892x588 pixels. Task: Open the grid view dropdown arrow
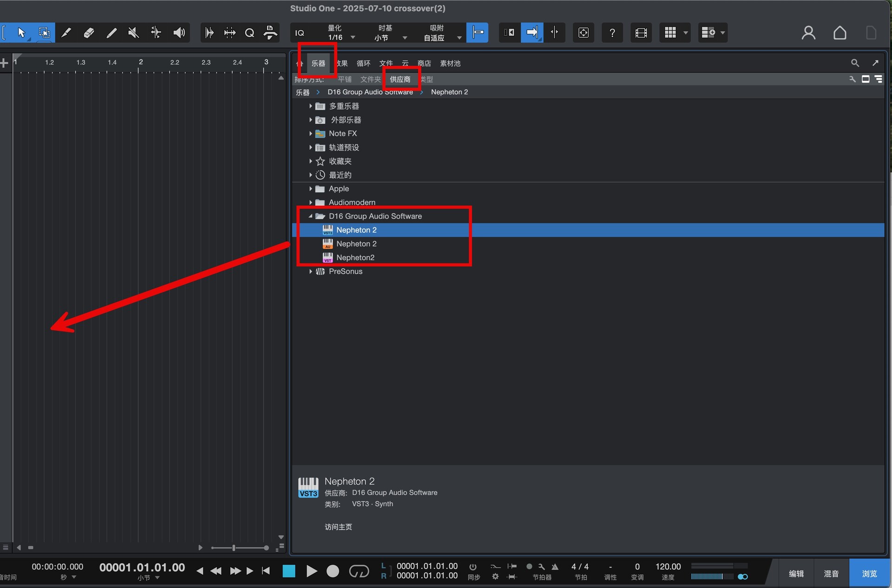pyautogui.click(x=686, y=33)
